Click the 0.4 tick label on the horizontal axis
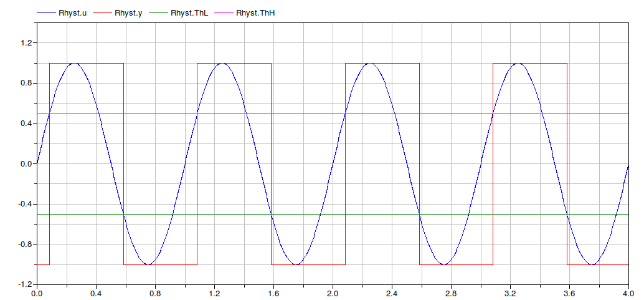This screenshot has width=644, height=300. click(x=96, y=293)
